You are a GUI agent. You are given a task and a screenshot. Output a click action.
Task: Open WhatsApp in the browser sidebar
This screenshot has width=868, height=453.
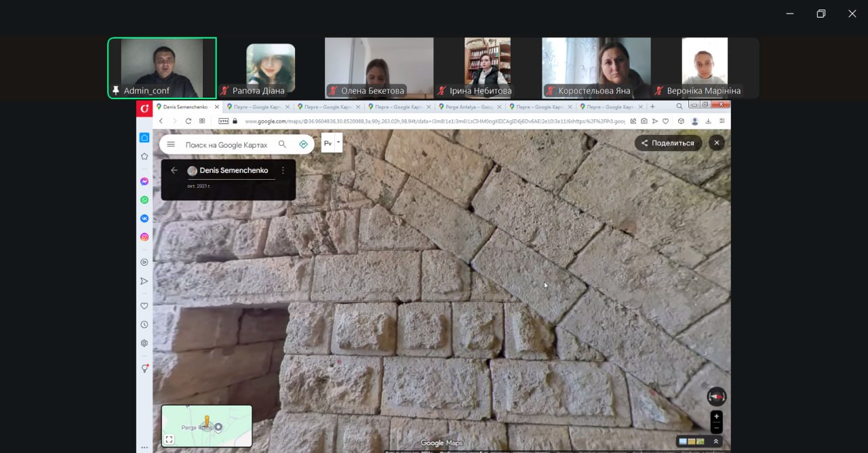tap(144, 200)
